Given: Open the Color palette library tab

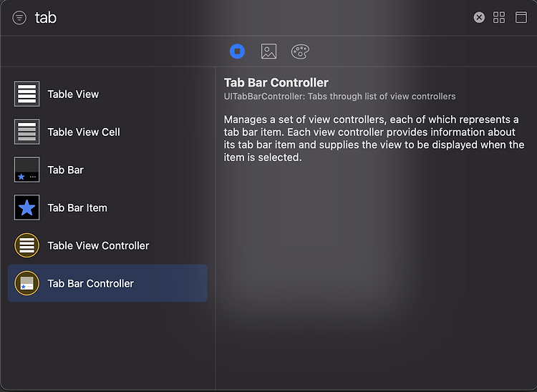Looking at the screenshot, I should [x=300, y=52].
